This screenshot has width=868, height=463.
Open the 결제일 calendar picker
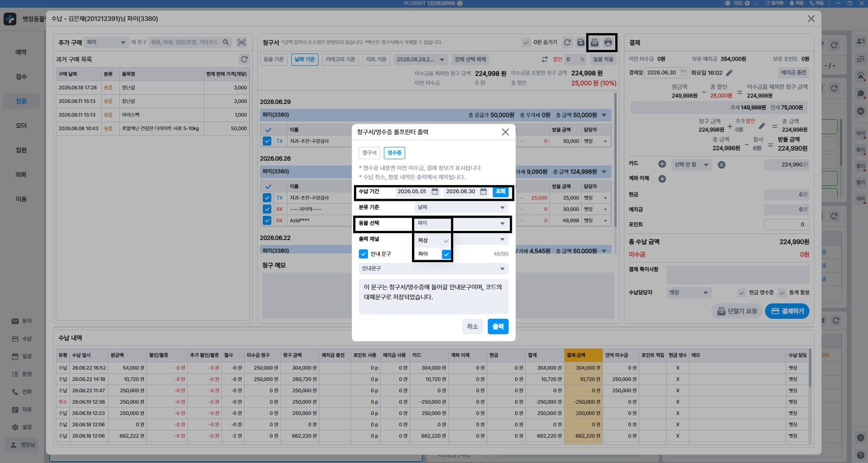point(683,73)
